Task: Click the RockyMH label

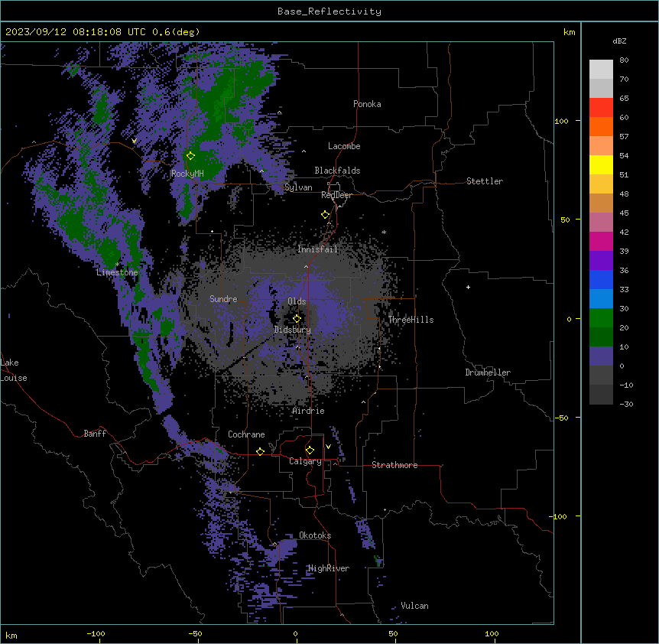Action: [187, 174]
